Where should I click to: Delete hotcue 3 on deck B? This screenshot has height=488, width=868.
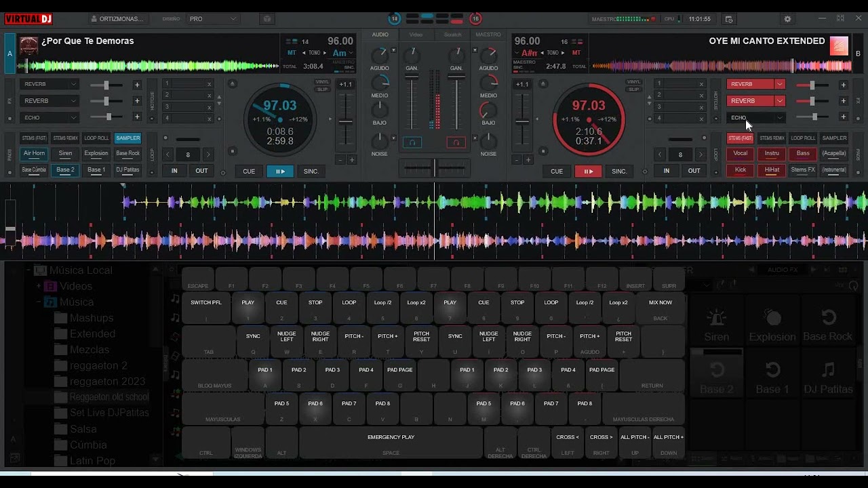702,107
